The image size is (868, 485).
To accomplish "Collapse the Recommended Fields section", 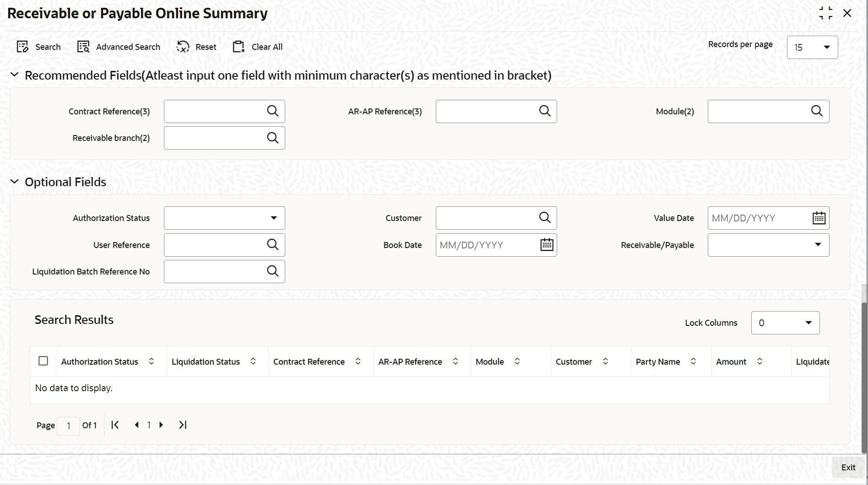I will coord(14,75).
